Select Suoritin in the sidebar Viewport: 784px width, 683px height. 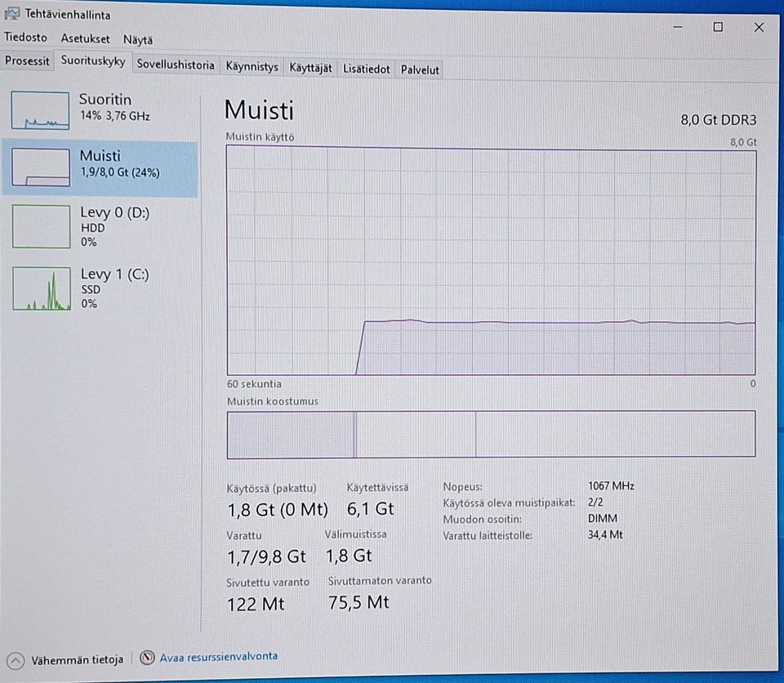tap(100, 110)
